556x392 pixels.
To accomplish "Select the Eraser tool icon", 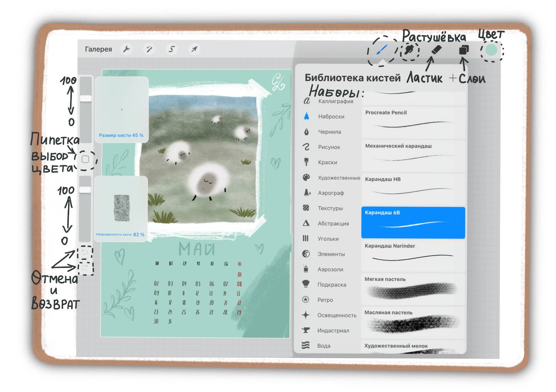I will coord(437,50).
